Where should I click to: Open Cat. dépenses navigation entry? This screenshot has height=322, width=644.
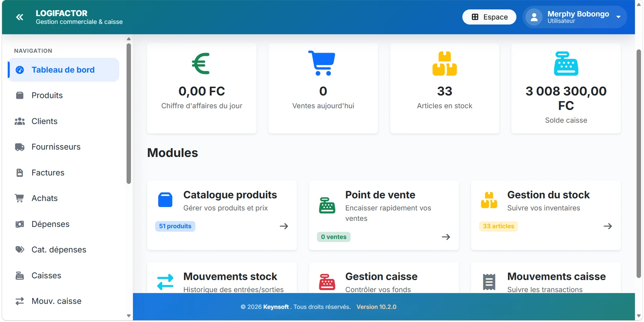pos(64,250)
